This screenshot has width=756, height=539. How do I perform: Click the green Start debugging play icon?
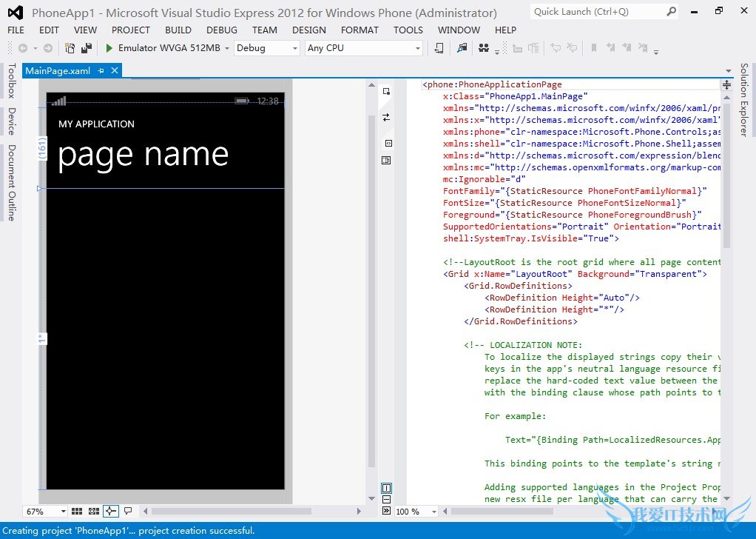(109, 48)
